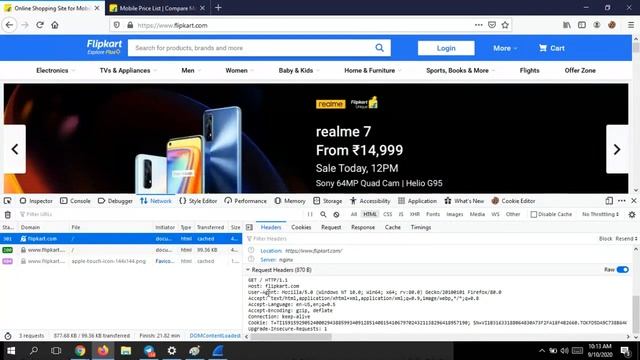The image size is (640, 360).
Task: Switch to Inspector panel
Action: [36, 201]
